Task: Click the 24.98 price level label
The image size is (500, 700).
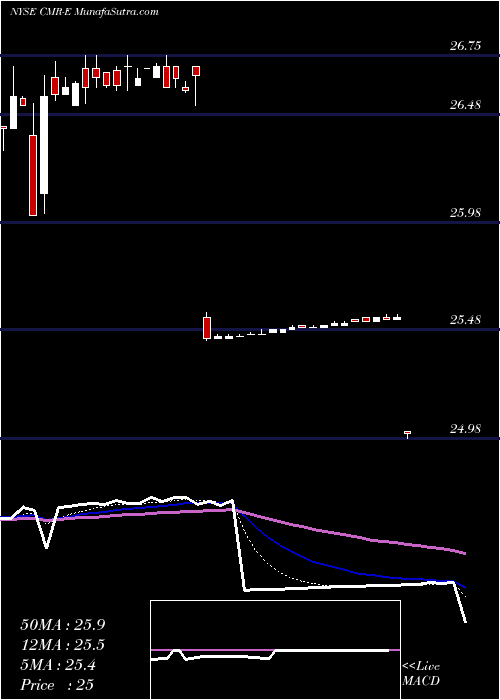Action: click(x=465, y=429)
